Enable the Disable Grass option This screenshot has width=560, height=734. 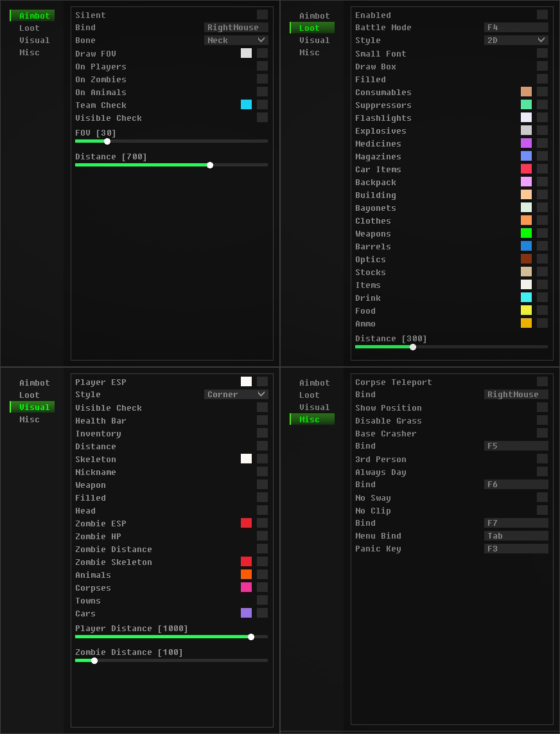click(542, 420)
